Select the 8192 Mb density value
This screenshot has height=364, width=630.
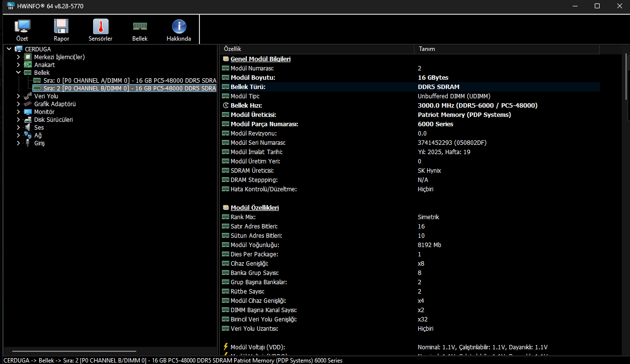pyautogui.click(x=430, y=245)
